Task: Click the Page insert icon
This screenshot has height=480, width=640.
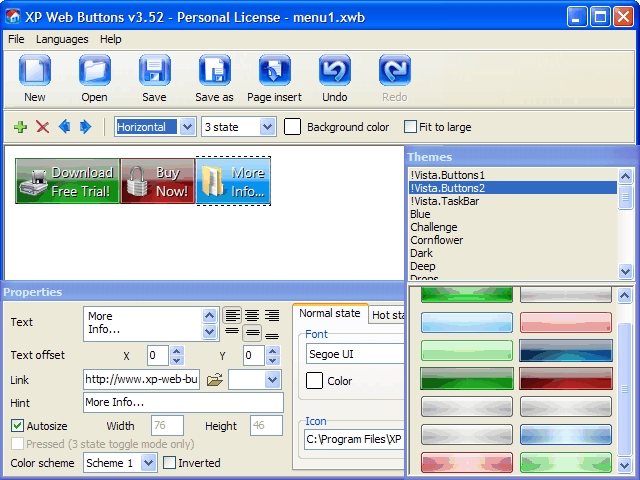Action: tap(274, 73)
